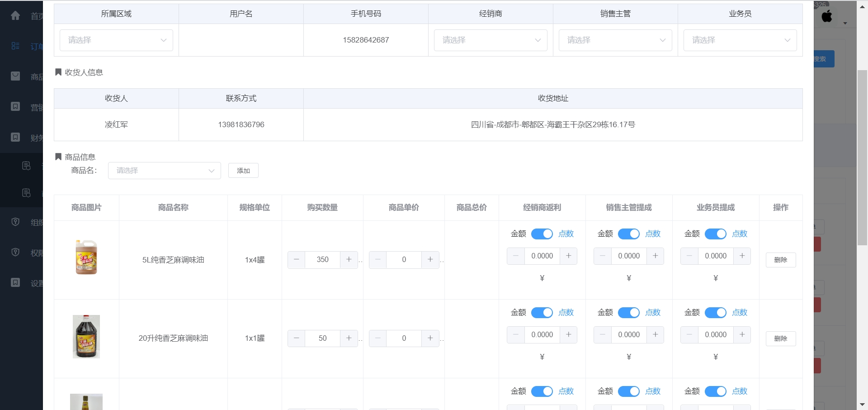Click the 经销商返利 amount field for 5L纯香芝麻调味油

coord(542,256)
